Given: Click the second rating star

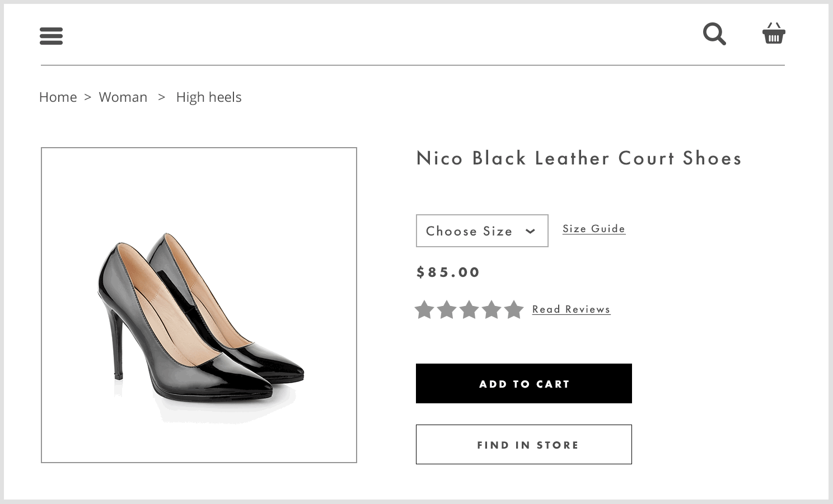Looking at the screenshot, I should click(447, 309).
